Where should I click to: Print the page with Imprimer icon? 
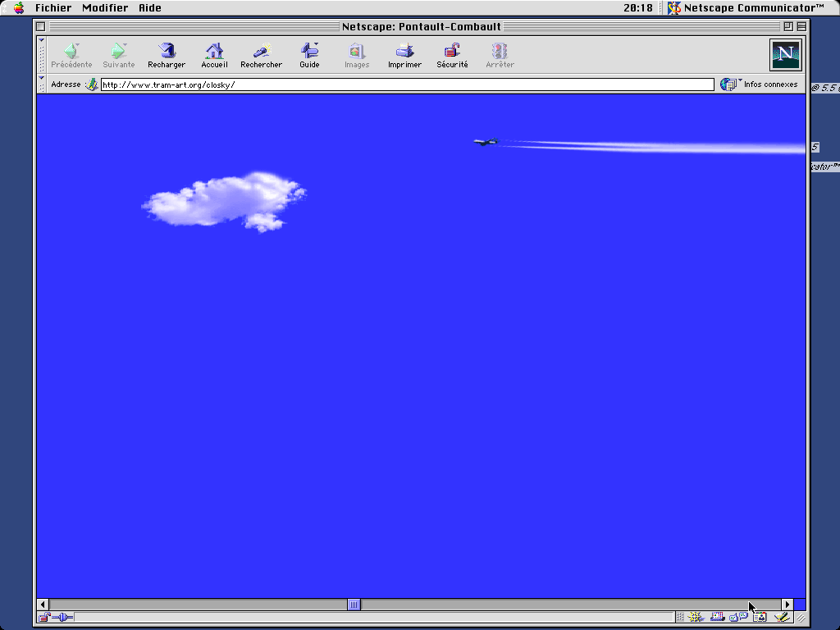point(404,55)
